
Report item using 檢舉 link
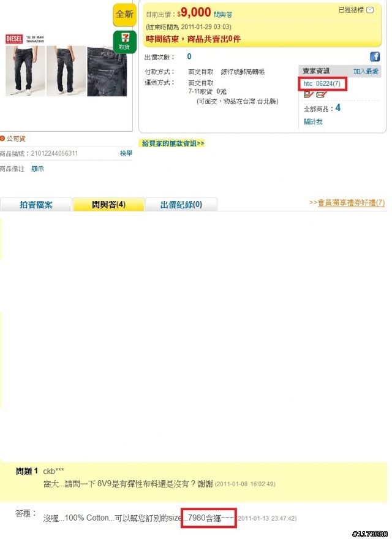tap(126, 153)
